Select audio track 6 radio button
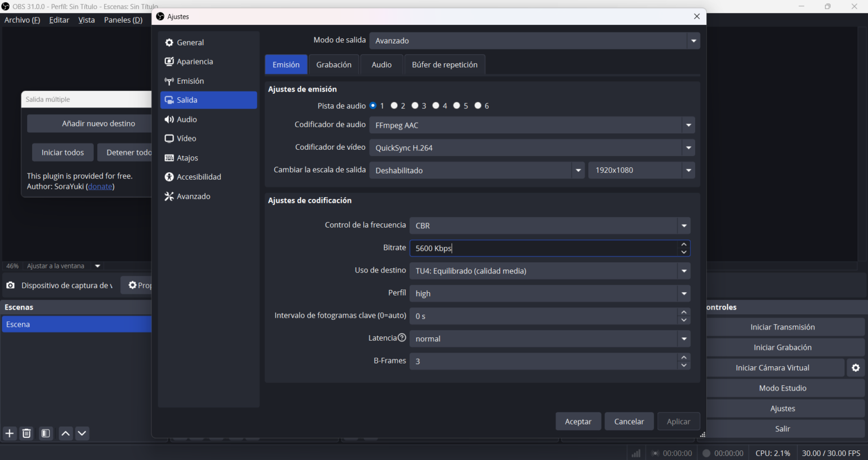 478,106
